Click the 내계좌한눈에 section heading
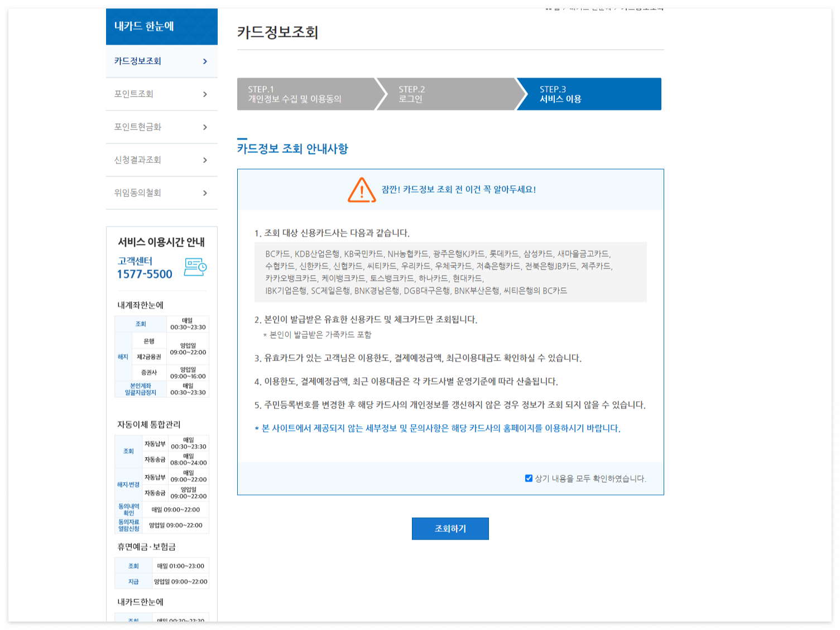 pos(141,305)
